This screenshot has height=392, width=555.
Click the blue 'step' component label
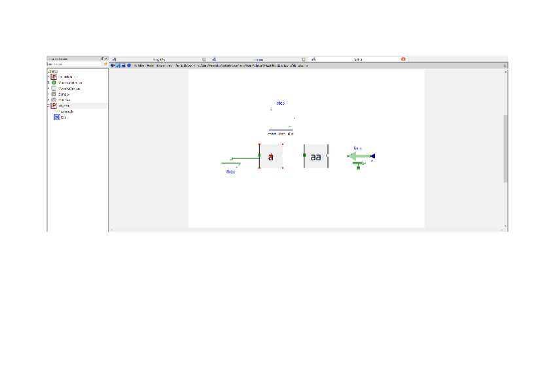pyautogui.click(x=281, y=103)
